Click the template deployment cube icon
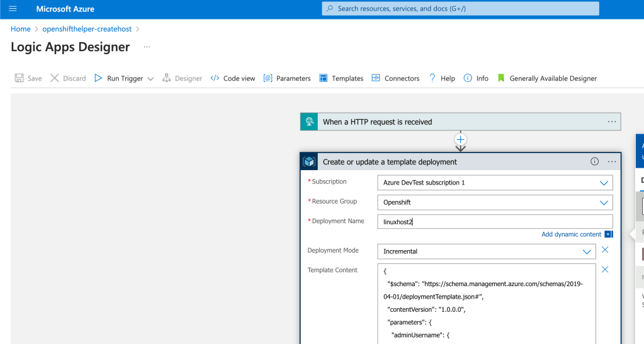This screenshot has width=644, height=344. pyautogui.click(x=309, y=161)
